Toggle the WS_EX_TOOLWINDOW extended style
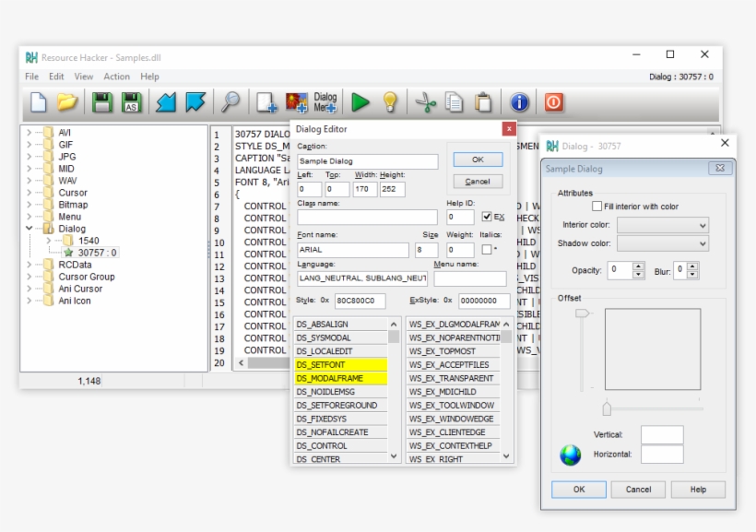This screenshot has height=532, width=756. click(453, 405)
